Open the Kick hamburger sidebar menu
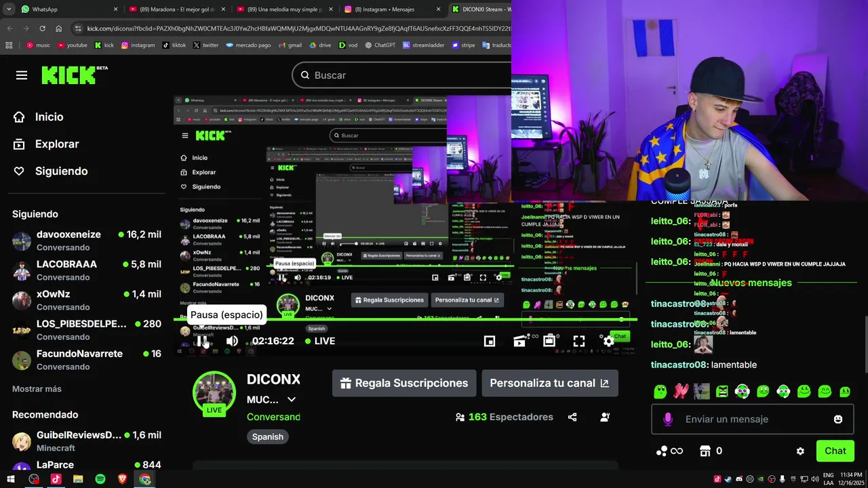This screenshot has width=868, height=488. tap(22, 75)
